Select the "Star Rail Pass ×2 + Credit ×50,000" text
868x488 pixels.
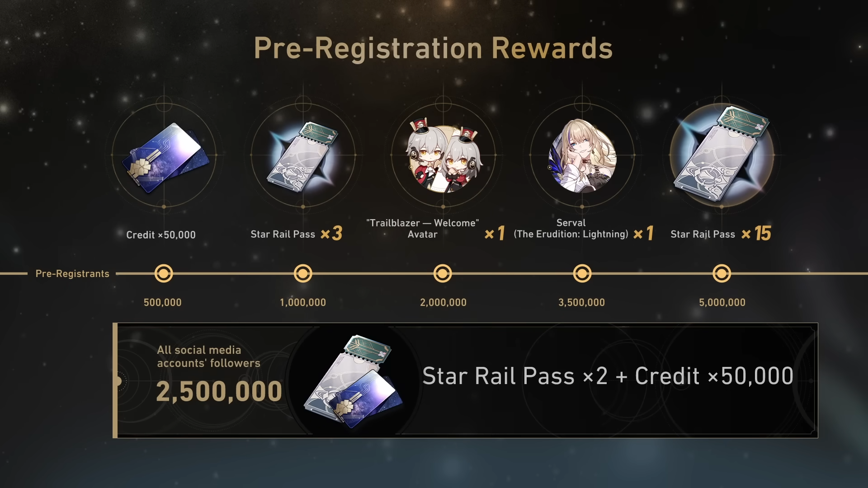pos(608,376)
